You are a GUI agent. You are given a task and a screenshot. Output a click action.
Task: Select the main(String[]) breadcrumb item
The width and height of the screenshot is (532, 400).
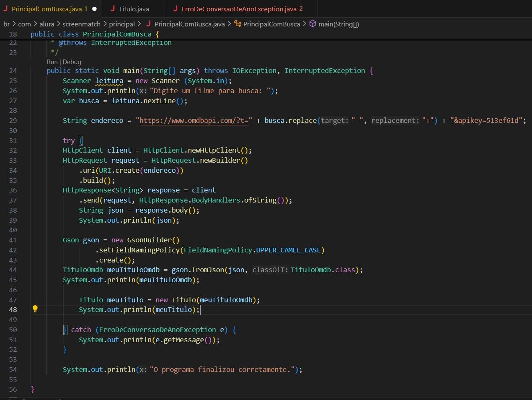pyautogui.click(x=338, y=24)
